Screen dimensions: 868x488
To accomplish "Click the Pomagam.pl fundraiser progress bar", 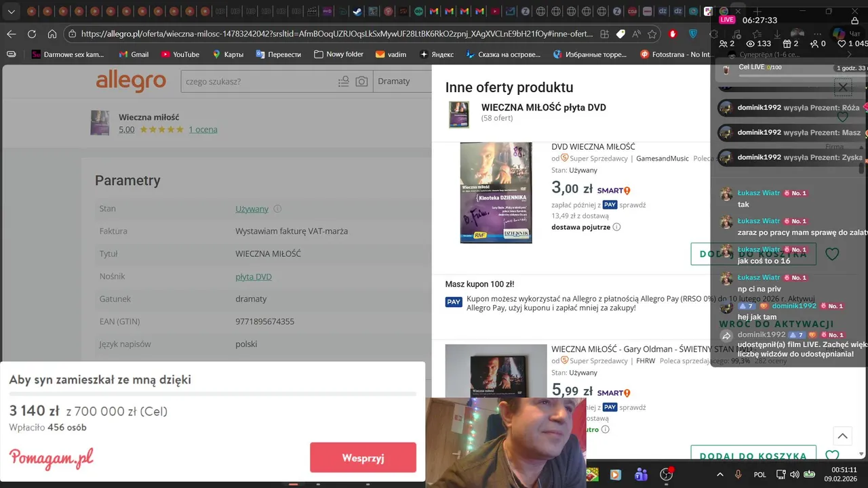I will tap(212, 394).
